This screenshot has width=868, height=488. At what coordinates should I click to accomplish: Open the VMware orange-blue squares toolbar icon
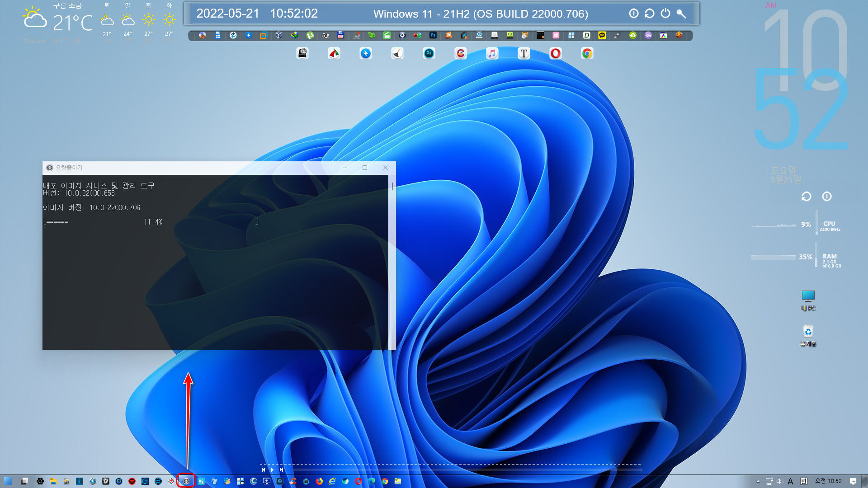[x=264, y=35]
